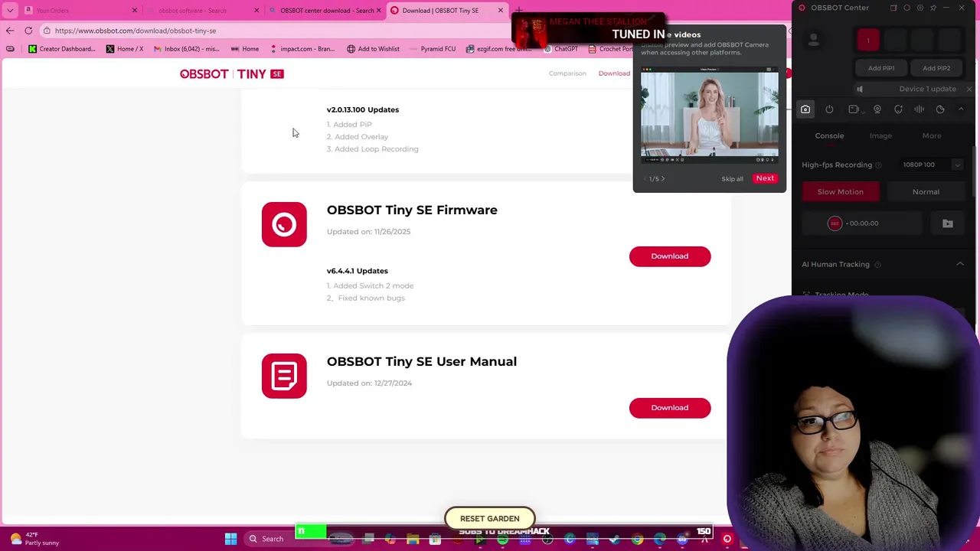The width and height of the screenshot is (980, 551).
Task: Collapse the AI Human Tracking section
Action: pyautogui.click(x=960, y=264)
